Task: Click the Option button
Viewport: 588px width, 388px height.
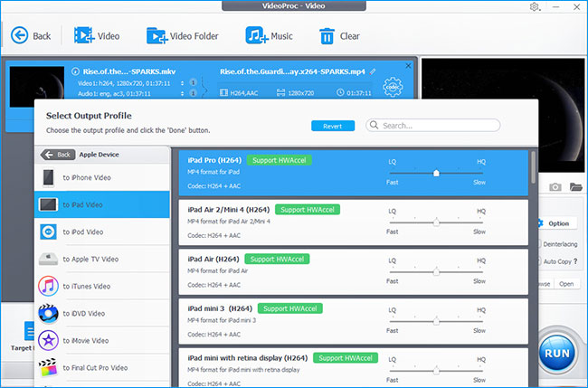Action: pos(558,223)
